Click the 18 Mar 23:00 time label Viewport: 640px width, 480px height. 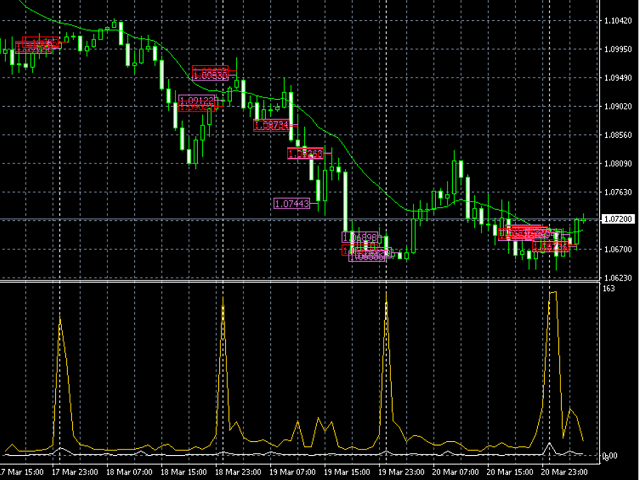(x=238, y=472)
